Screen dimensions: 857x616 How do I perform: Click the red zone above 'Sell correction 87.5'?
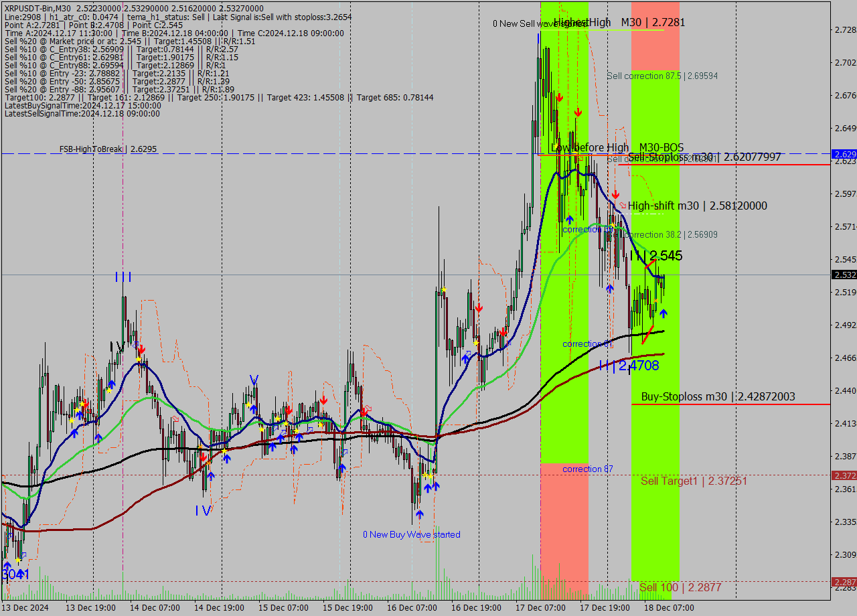[655, 35]
